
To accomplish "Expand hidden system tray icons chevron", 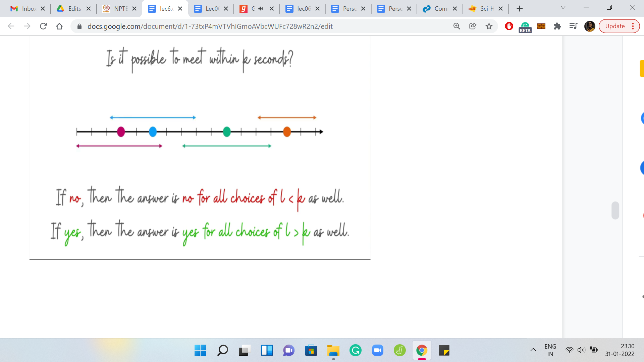I will (533, 350).
